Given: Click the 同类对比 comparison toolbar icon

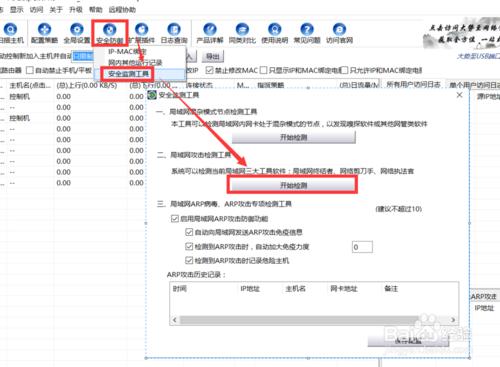Looking at the screenshot, I should [x=242, y=33].
